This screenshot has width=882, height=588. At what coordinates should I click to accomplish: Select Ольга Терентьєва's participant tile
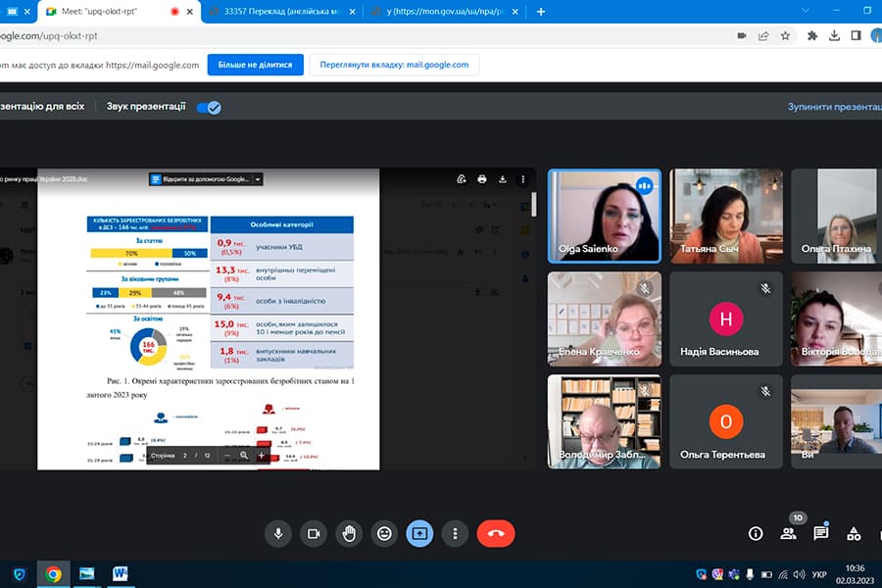726,422
